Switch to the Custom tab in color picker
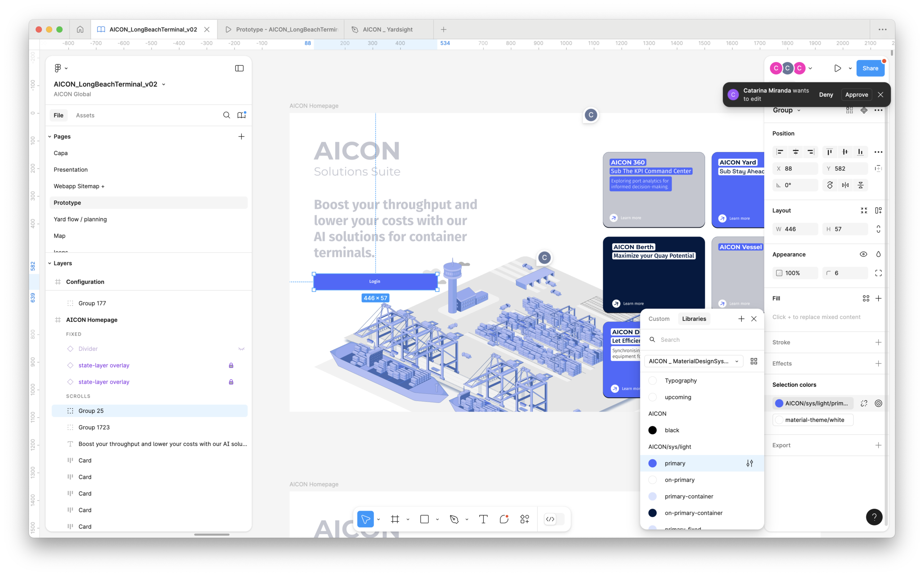Viewport: 924px width, 576px height. pos(659,319)
